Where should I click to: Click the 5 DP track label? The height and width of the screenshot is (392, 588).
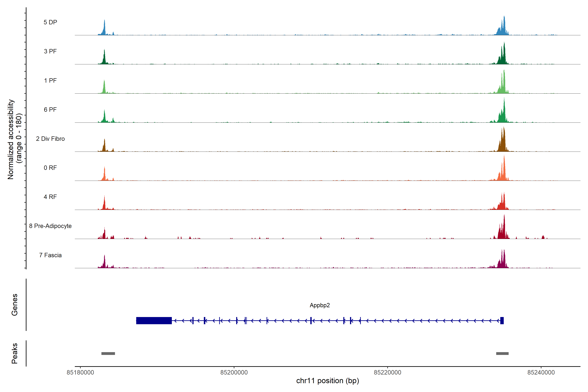[x=50, y=22]
